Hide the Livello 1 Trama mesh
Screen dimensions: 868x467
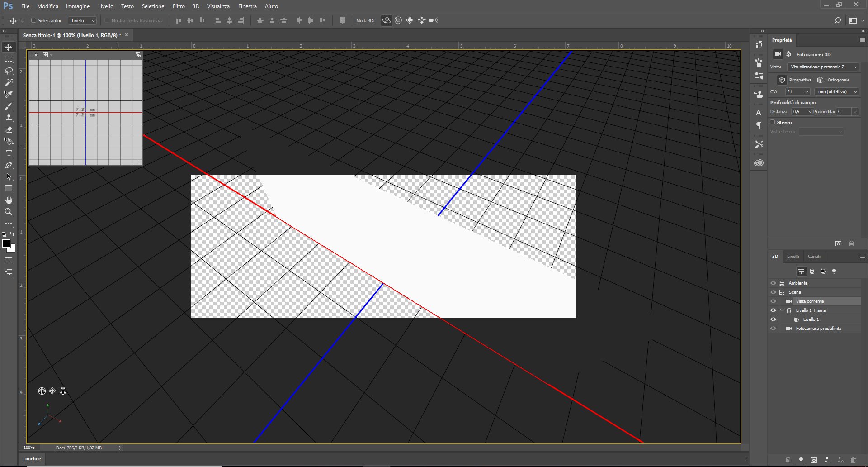(x=773, y=310)
